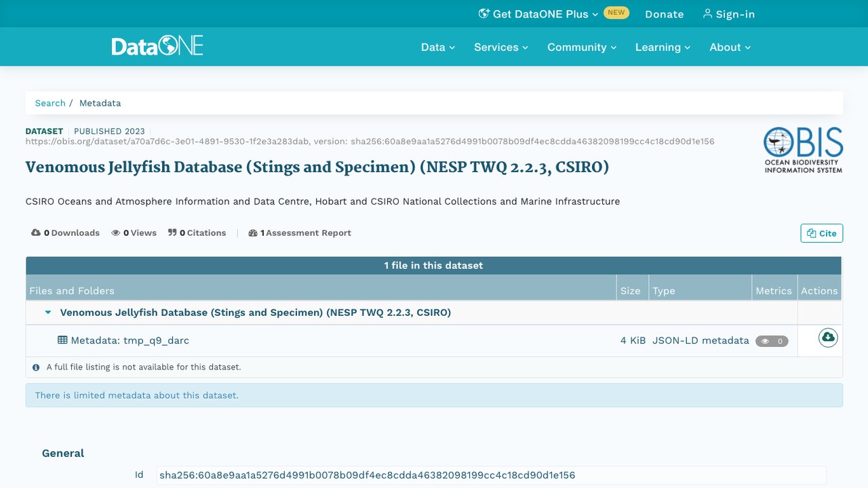Viewport: 868px width, 488px height.
Task: Click the NEW badge next to DataONE Plus
Action: (x=616, y=12)
